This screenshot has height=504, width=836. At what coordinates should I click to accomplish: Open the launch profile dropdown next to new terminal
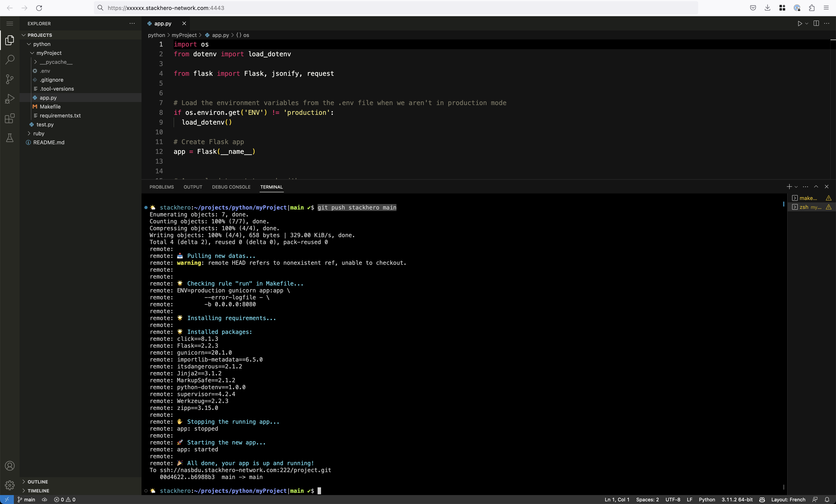click(796, 187)
